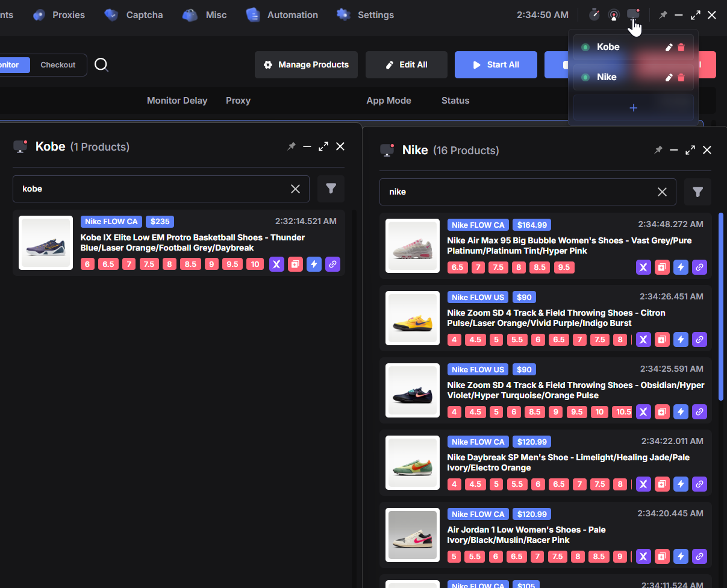The image size is (727, 588).
Task: Select the Checkout mode toggle
Action: pyautogui.click(x=58, y=65)
